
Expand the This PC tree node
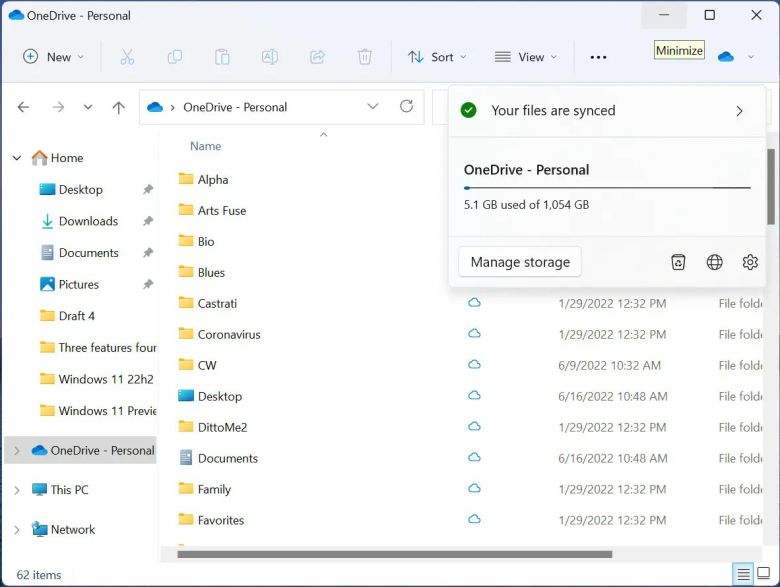[17, 490]
